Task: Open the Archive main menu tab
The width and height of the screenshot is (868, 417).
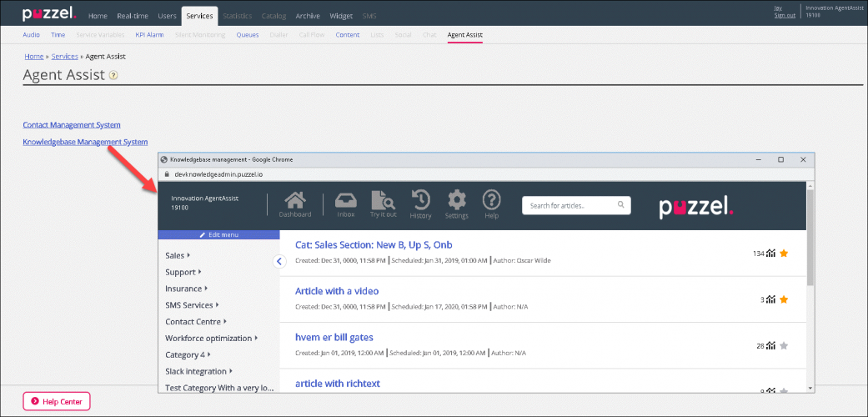Action: click(307, 16)
